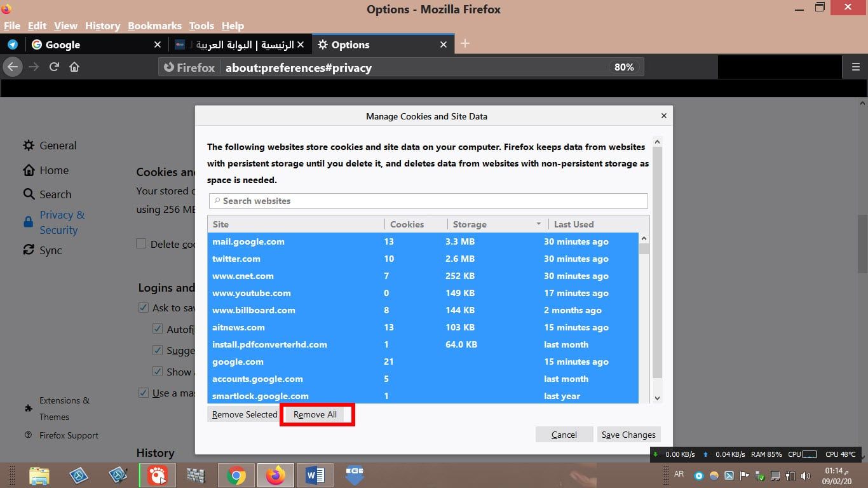Open the History menu
Image resolution: width=868 pixels, height=488 pixels.
[x=102, y=26]
